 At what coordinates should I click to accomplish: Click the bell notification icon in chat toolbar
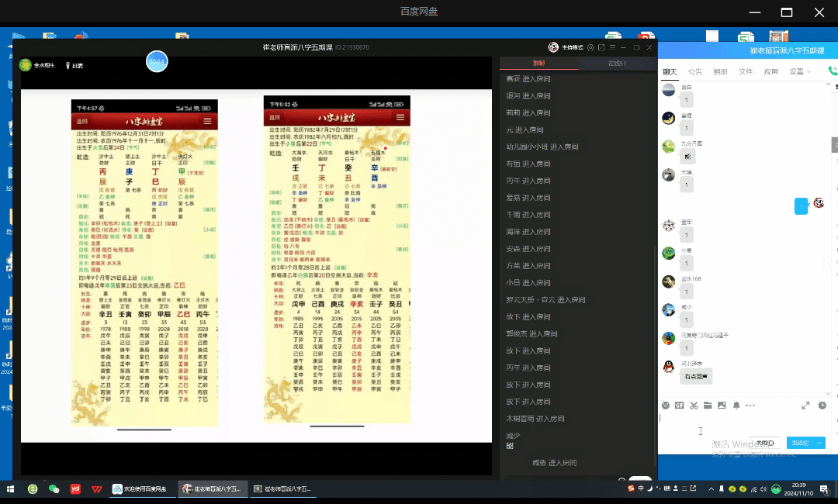(x=736, y=406)
